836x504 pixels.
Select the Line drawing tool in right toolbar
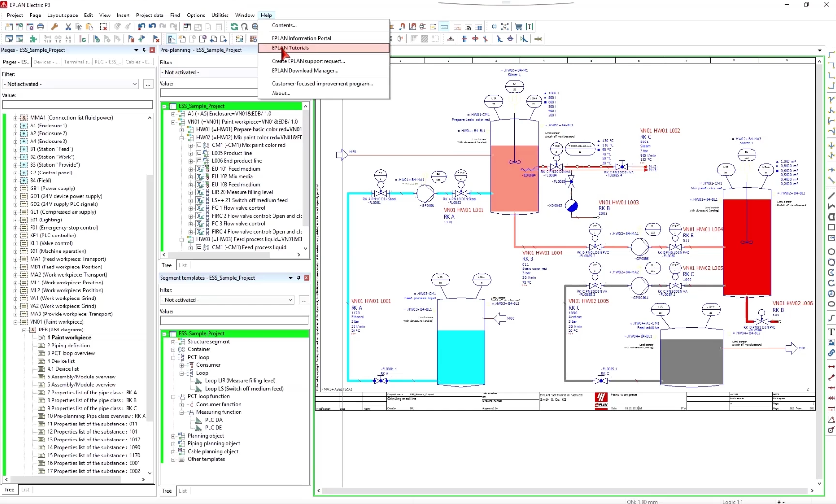tap(831, 196)
